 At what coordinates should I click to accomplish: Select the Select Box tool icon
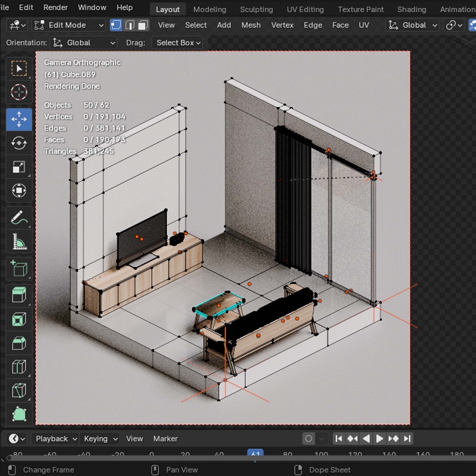coord(19,68)
